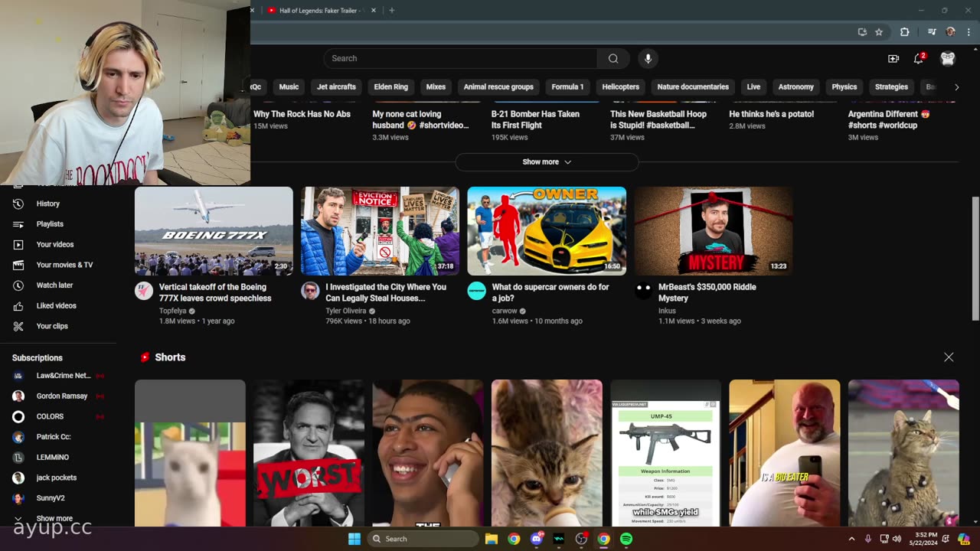Click the page vertical scrollbar
The width and height of the screenshot is (980, 551).
tap(975, 260)
